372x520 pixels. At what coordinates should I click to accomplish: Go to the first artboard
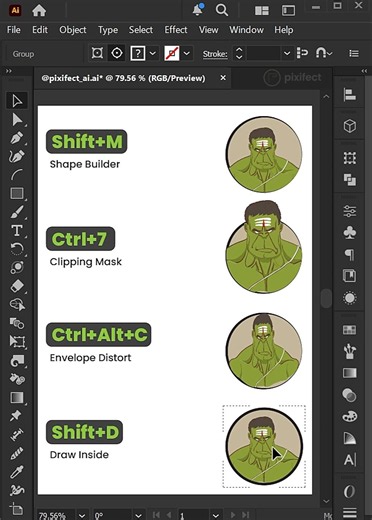(x=156, y=515)
